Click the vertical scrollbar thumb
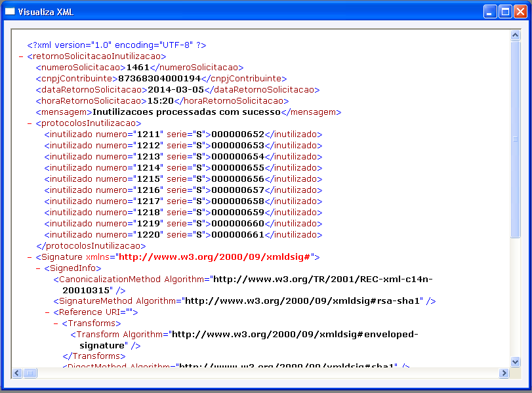 pos(515,139)
